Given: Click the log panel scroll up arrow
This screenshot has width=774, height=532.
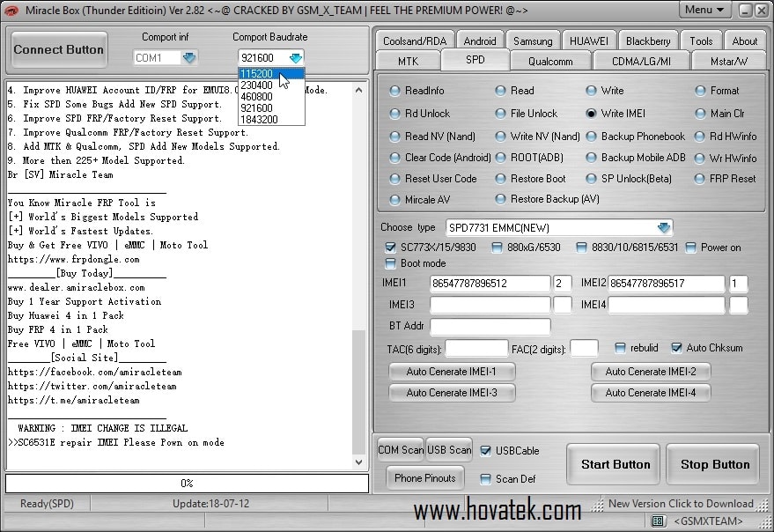Looking at the screenshot, I should tap(359, 90).
